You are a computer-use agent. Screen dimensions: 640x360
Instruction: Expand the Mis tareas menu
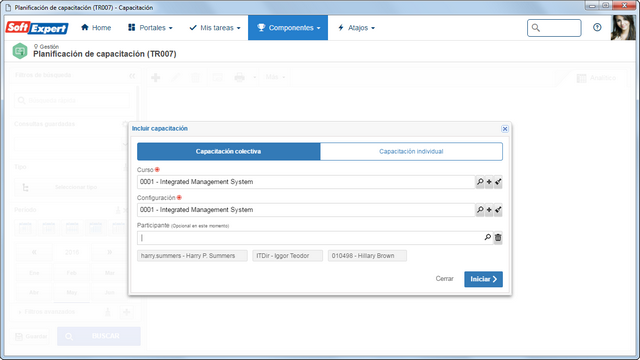coord(215,28)
